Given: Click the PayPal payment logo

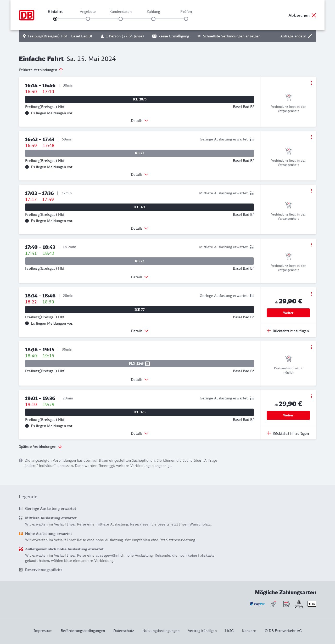Looking at the screenshot, I should 257,604.
